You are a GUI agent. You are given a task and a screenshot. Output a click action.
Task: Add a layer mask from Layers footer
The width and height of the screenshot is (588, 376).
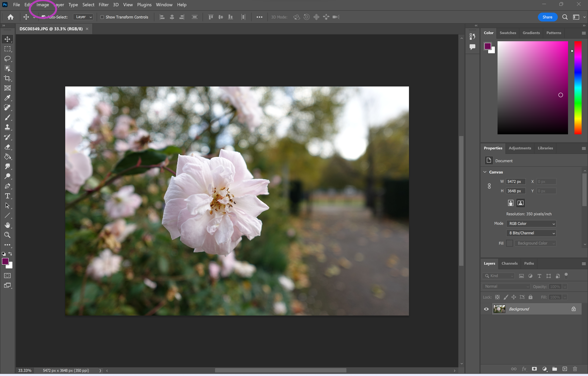tap(534, 369)
